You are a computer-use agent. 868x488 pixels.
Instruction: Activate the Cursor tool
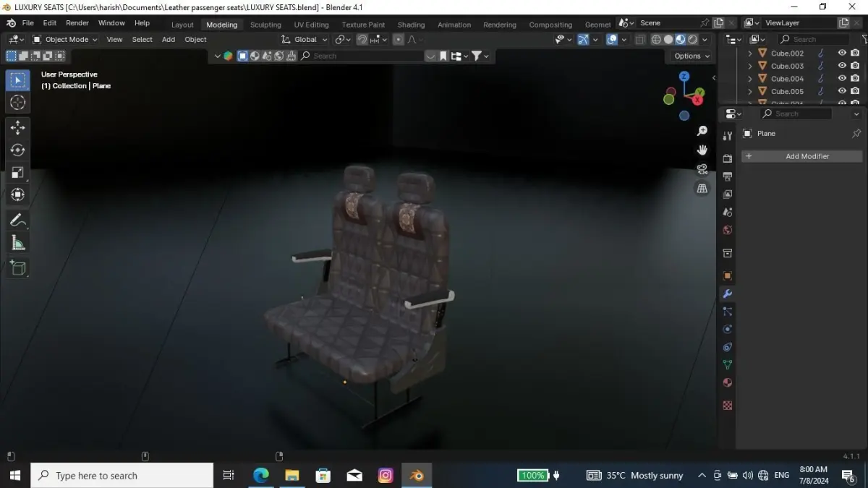[x=18, y=103]
